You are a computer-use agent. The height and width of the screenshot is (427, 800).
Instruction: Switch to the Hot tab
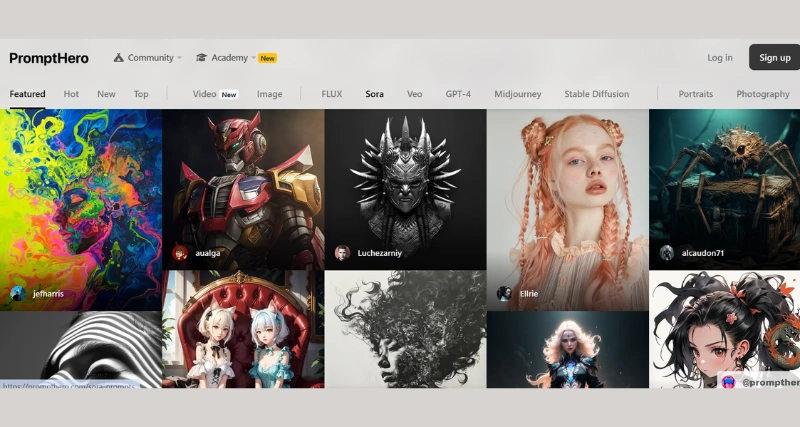click(71, 94)
